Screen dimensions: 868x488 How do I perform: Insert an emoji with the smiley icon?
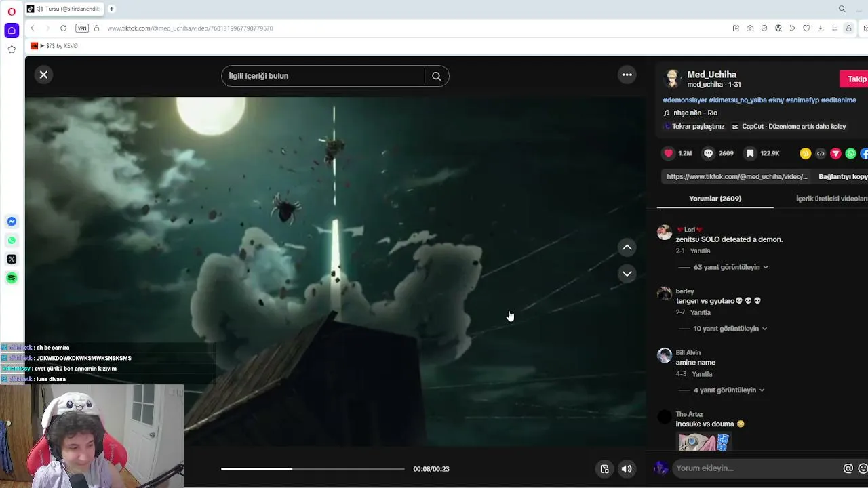[863, 468]
